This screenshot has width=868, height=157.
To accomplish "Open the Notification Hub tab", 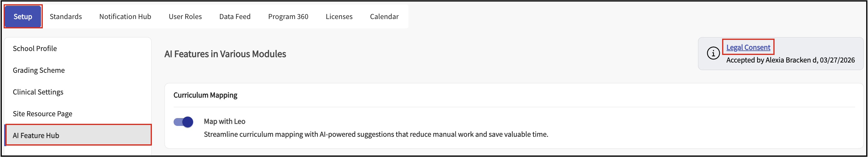I will [125, 17].
